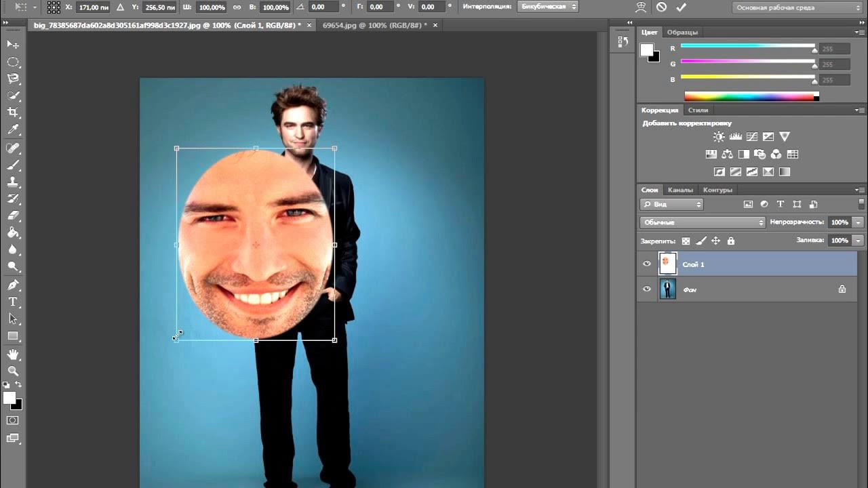Open the Интерполяция Бикубическая dropdown
This screenshot has width=868, height=488.
(548, 7)
